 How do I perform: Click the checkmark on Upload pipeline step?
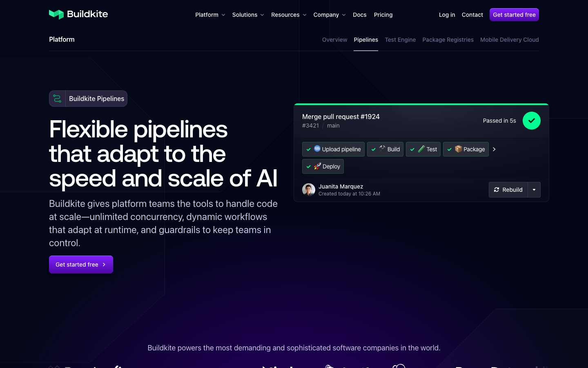309,150
